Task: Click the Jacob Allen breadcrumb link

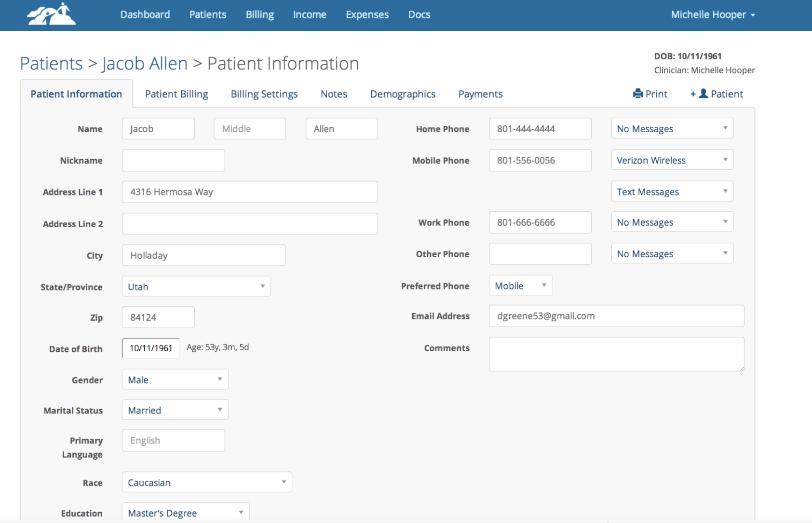Action: (145, 64)
